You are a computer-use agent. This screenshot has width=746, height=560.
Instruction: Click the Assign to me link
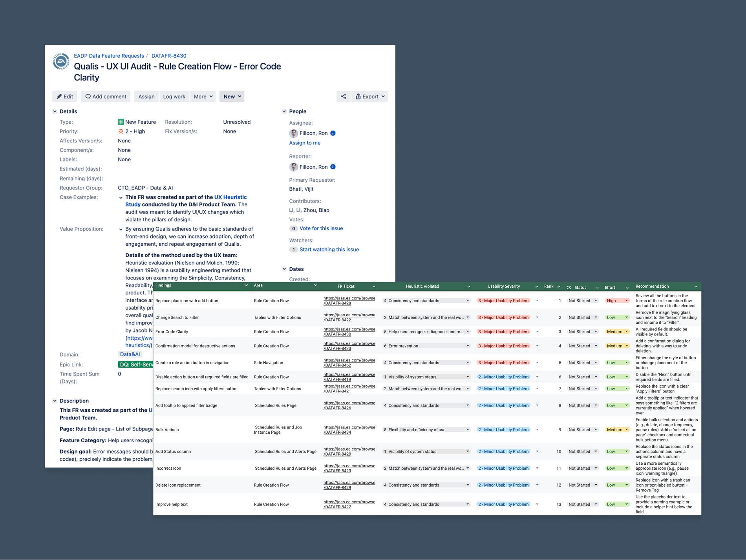click(x=305, y=143)
